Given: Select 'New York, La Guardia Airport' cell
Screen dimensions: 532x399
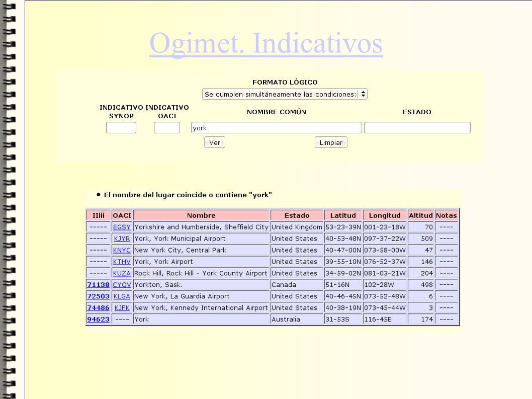Looking at the screenshot, I should 201,296.
